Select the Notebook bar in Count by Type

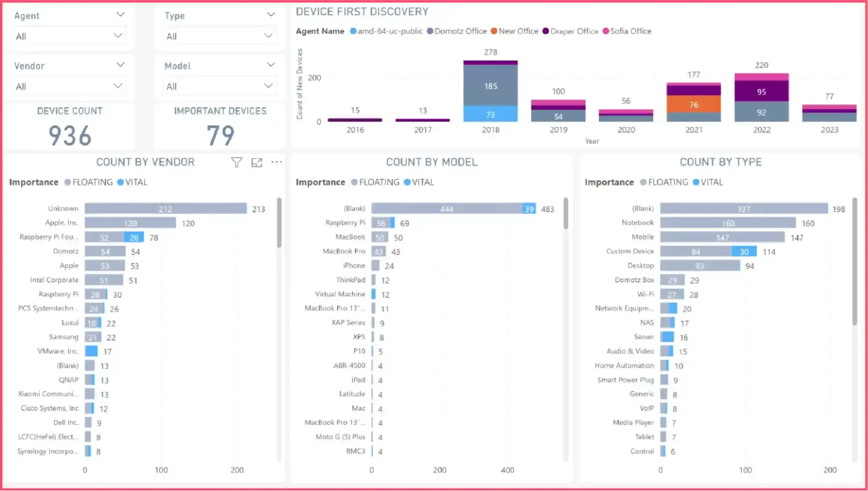[x=728, y=223]
